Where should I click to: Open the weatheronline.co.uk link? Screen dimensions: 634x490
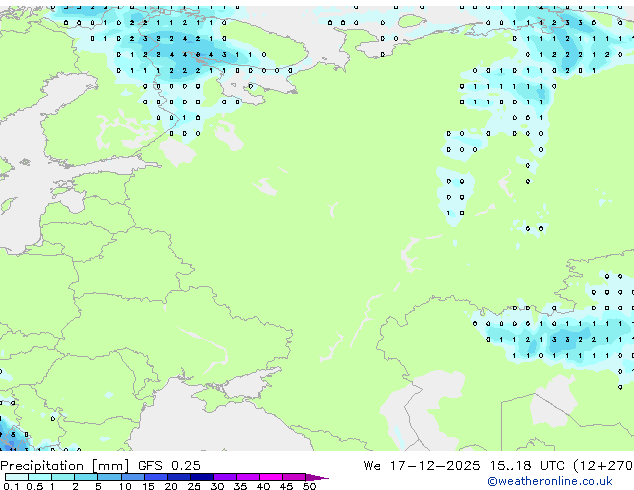point(550,481)
